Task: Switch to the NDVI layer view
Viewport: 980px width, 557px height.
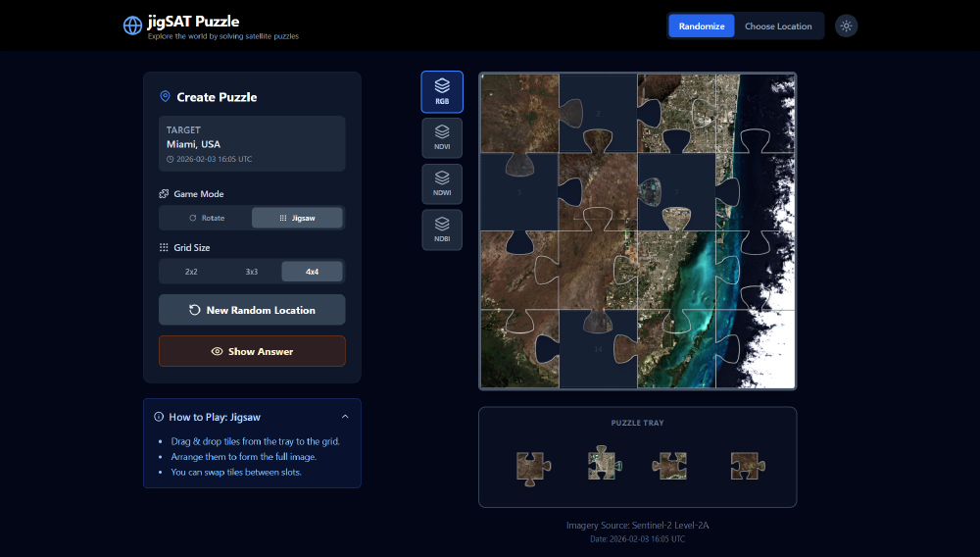Action: [442, 137]
